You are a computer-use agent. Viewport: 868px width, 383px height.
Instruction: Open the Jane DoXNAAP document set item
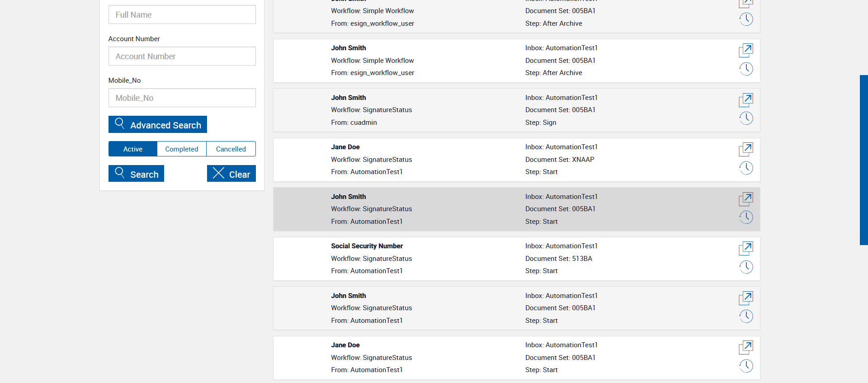click(x=746, y=149)
